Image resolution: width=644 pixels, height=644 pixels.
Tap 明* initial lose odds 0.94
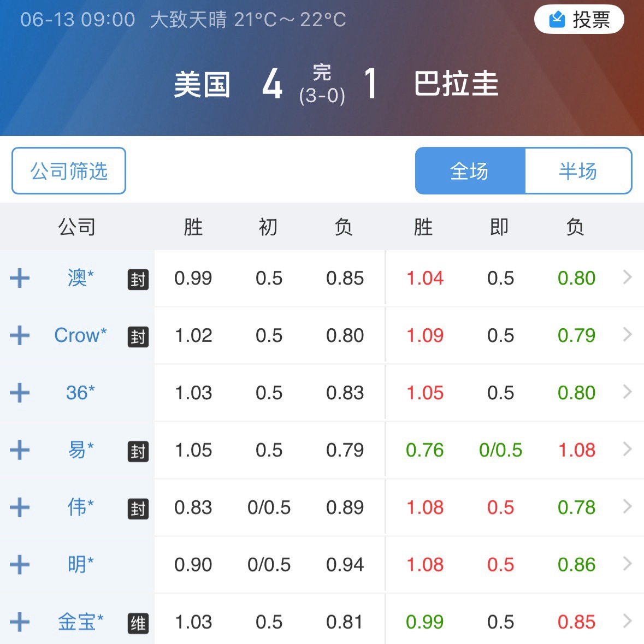pyautogui.click(x=345, y=564)
